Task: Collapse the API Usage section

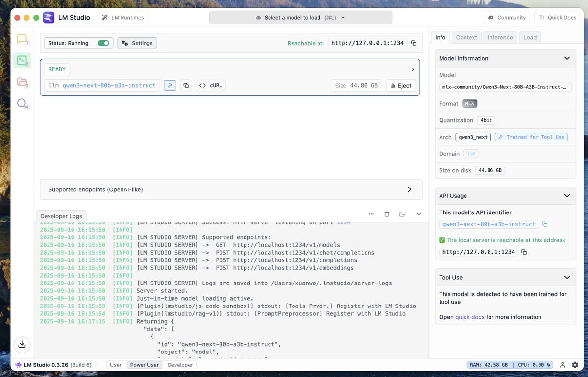Action: pos(567,196)
